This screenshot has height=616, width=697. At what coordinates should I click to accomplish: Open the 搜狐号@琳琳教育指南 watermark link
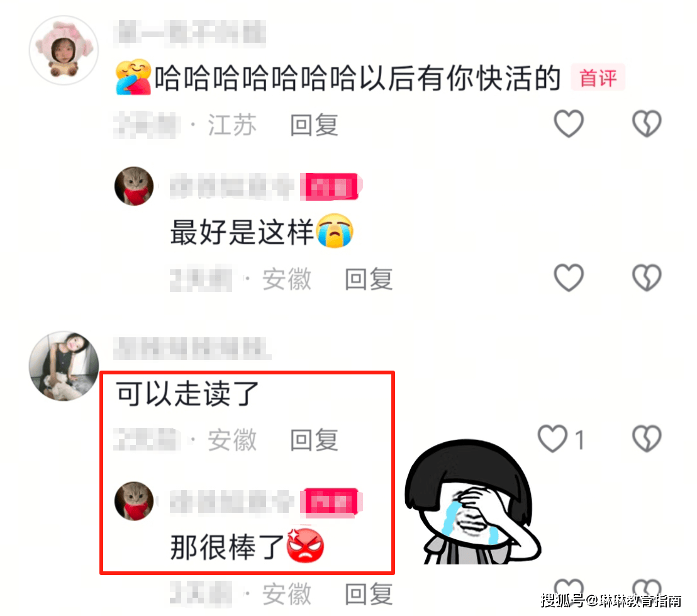611,600
